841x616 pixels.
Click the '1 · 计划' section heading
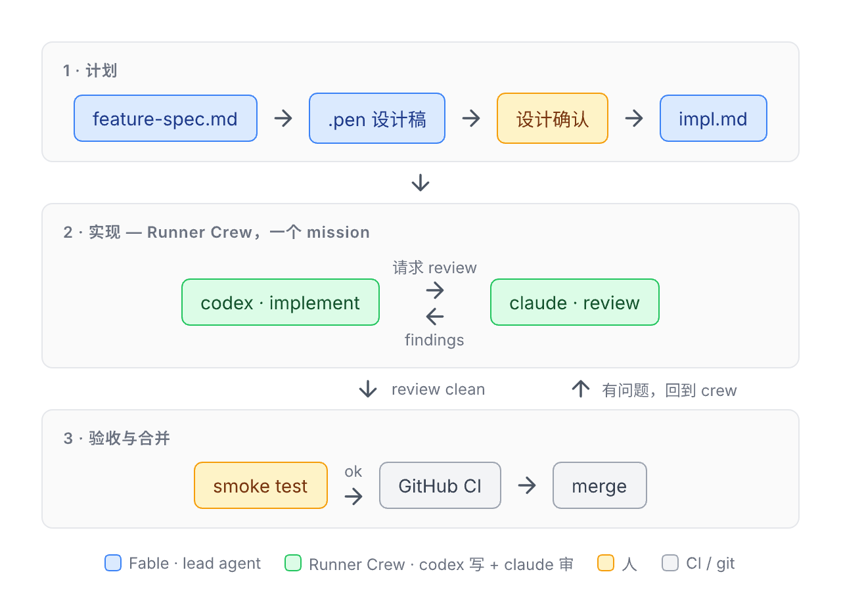tap(90, 70)
